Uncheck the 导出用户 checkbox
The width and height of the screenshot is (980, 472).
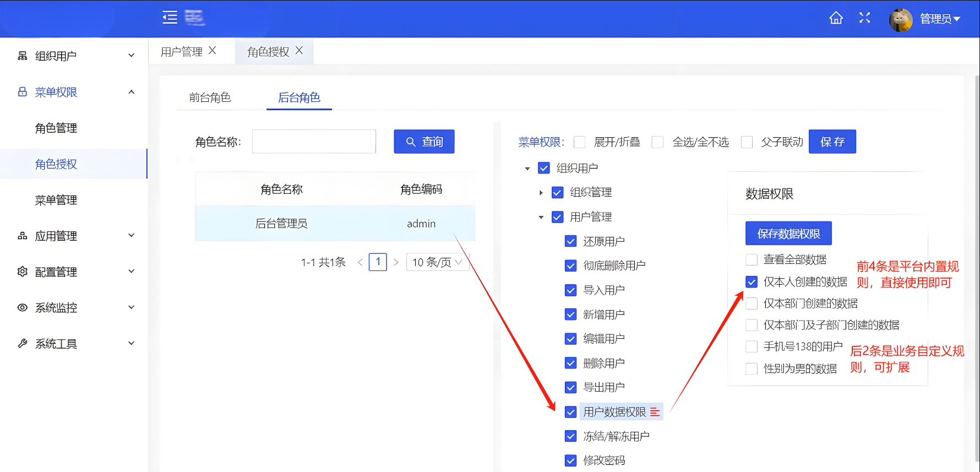pyautogui.click(x=571, y=387)
